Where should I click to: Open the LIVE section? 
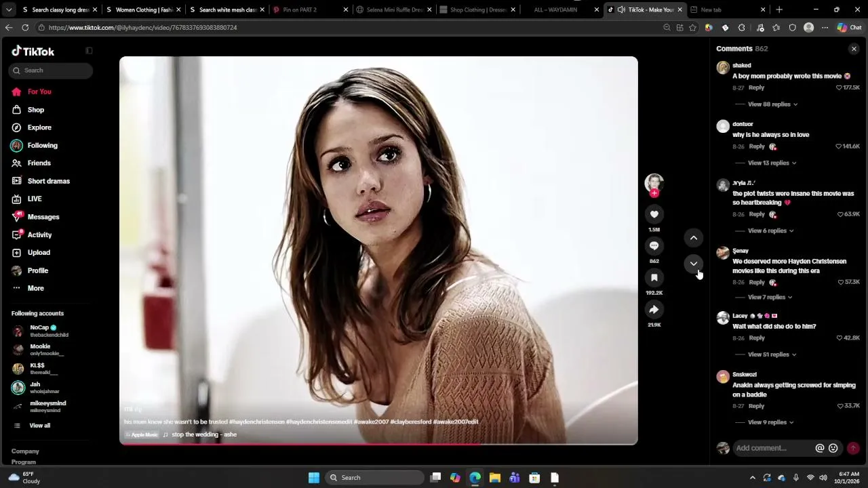35,199
